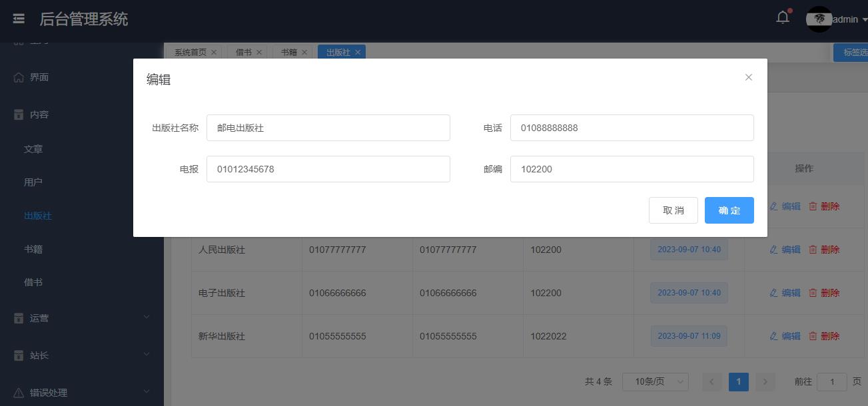Click the page jump number box
The width and height of the screenshot is (868, 406).
pyautogui.click(x=831, y=381)
